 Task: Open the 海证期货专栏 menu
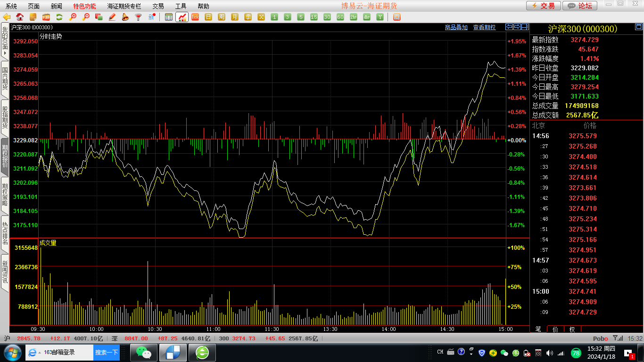click(124, 6)
